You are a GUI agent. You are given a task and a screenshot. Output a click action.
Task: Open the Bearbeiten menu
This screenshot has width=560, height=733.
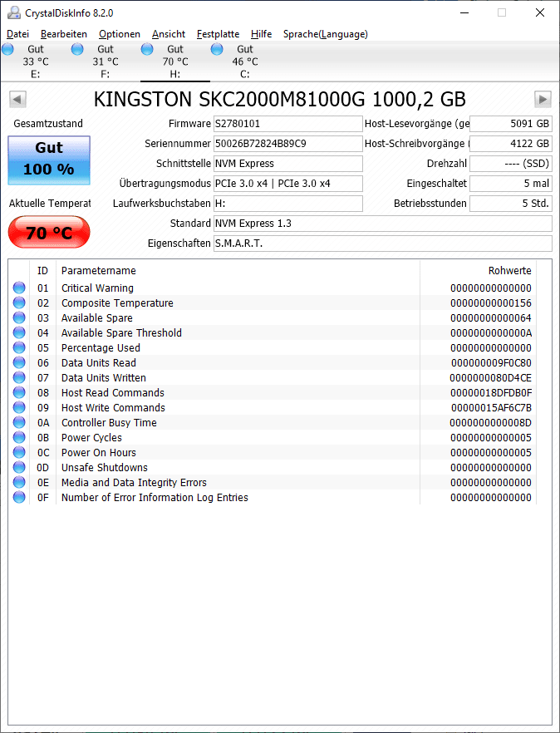click(x=64, y=34)
